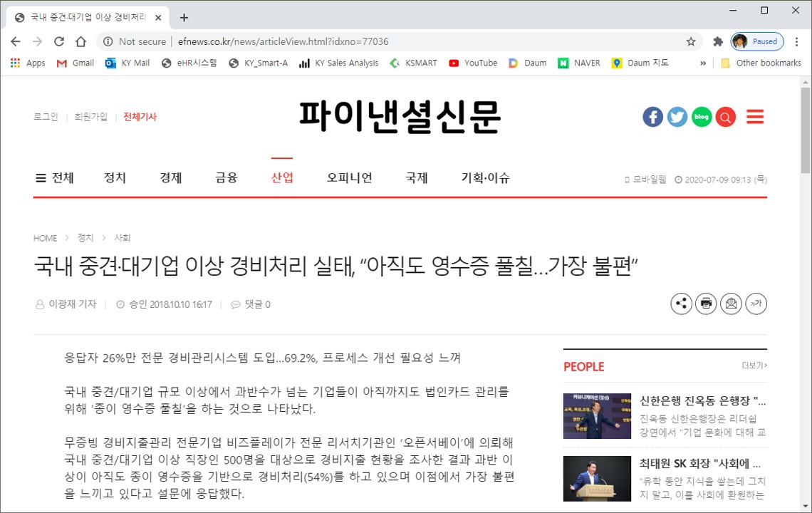Click the red search magnifier icon
Screen dimensions: 812x513
coord(725,116)
